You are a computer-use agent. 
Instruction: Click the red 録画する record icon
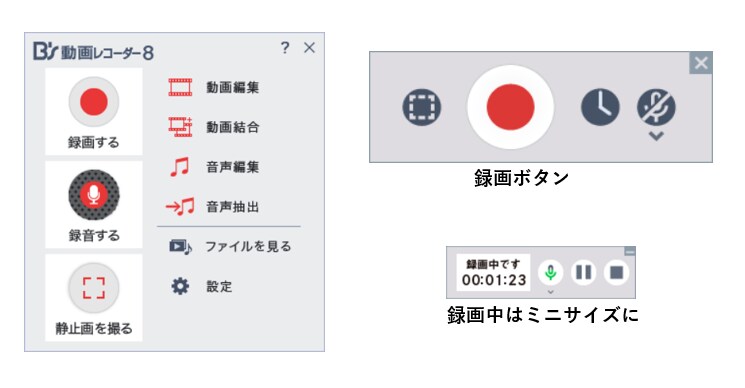94,102
